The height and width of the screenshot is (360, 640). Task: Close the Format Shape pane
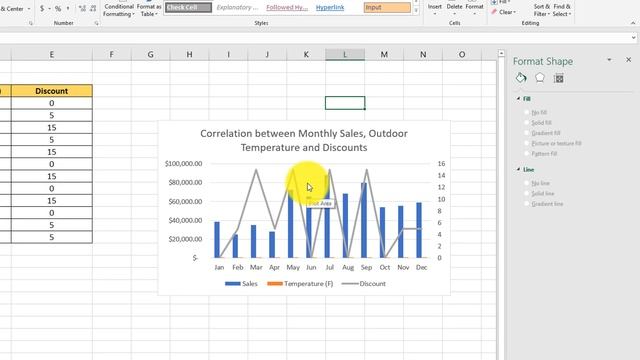tap(629, 60)
